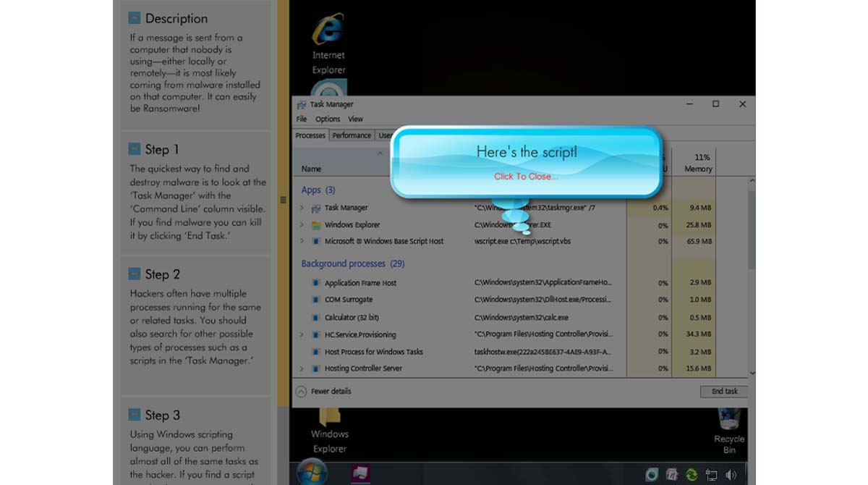
Task: Click the process list scrollbar thumb
Action: click(752, 229)
